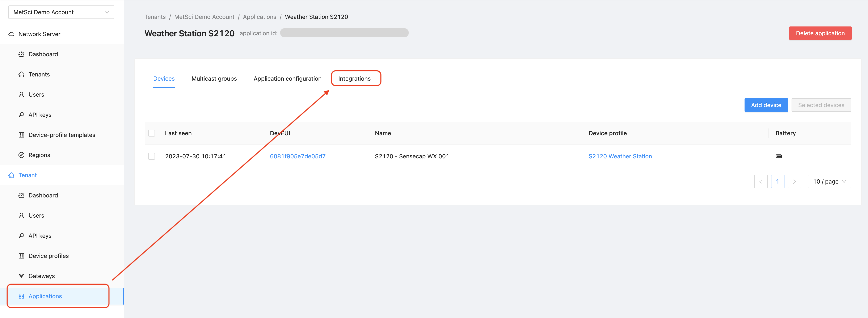Viewport: 868px width, 318px height.
Task: Click the Delete application button
Action: click(820, 33)
